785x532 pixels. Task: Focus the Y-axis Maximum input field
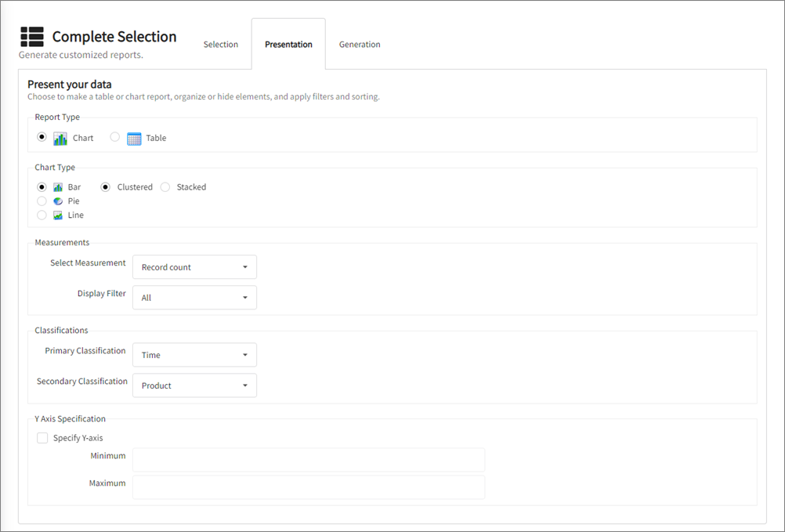point(309,487)
